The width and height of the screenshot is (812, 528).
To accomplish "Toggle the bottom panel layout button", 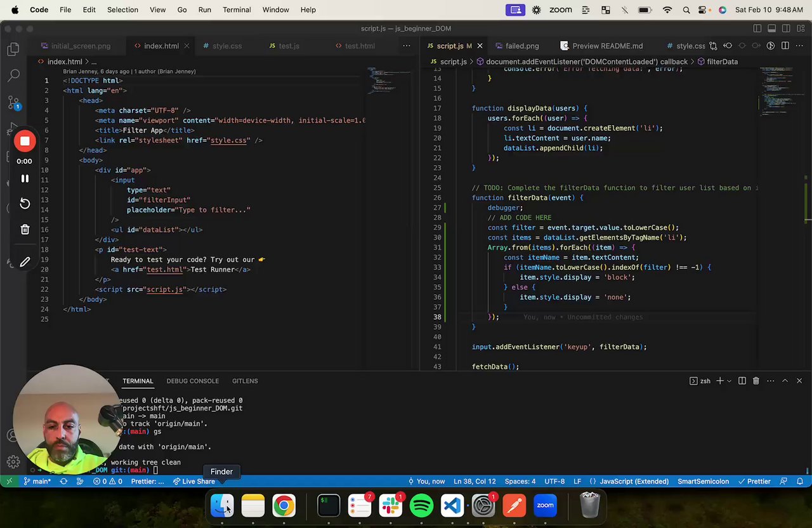I will (x=772, y=29).
